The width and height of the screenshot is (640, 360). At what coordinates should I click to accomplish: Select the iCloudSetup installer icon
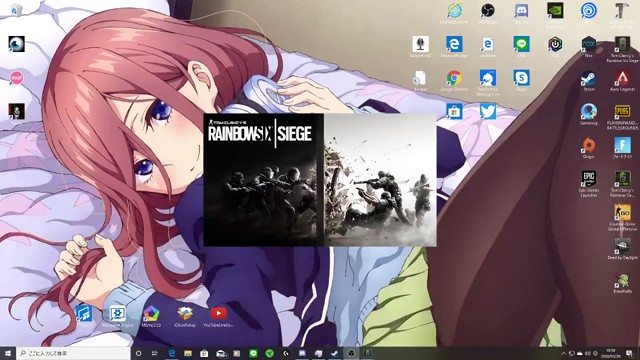click(185, 313)
